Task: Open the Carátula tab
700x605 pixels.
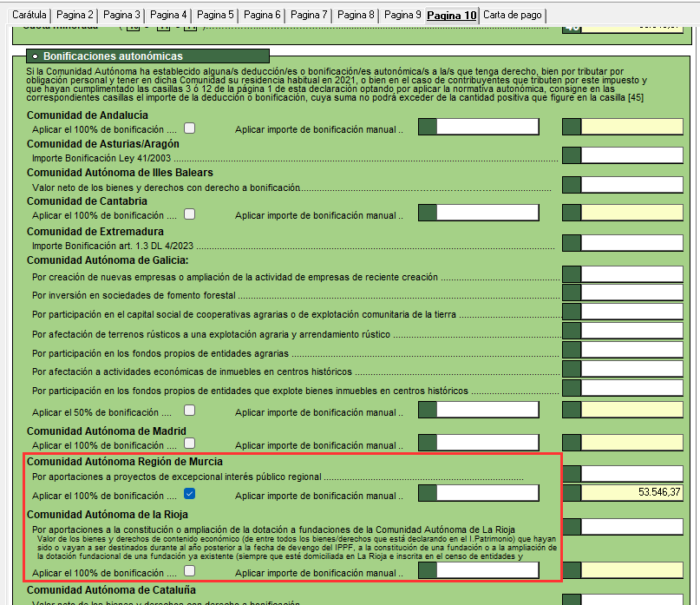Action: 29,16
